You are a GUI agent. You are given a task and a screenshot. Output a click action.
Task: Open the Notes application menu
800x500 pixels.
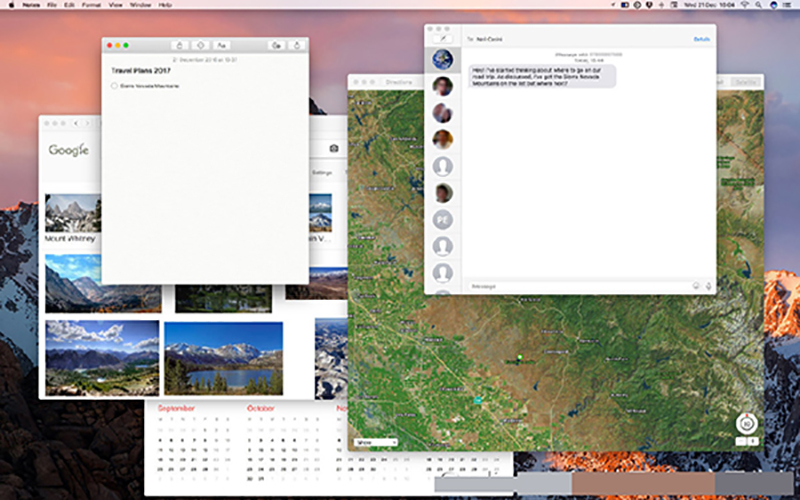click(x=31, y=5)
